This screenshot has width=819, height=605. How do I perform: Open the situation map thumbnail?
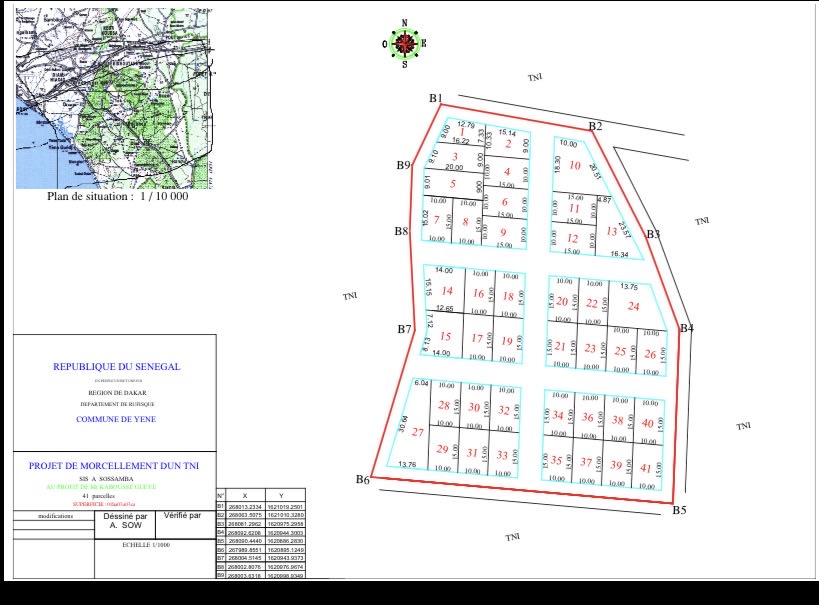coord(115,98)
